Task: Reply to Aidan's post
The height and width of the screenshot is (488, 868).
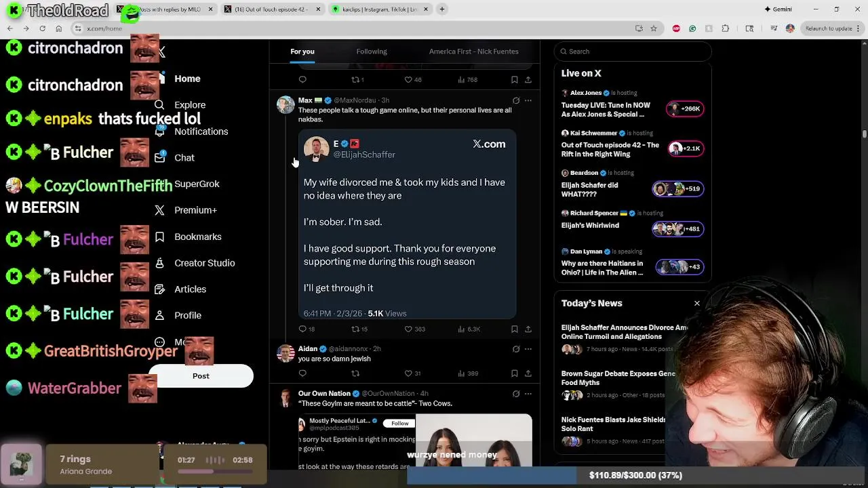Action: pyautogui.click(x=302, y=373)
